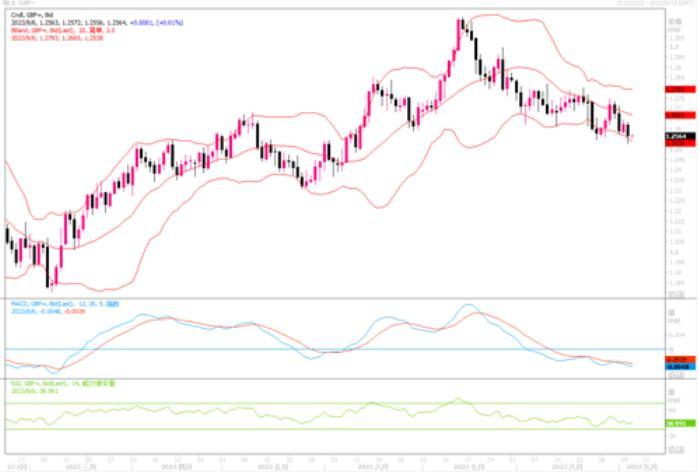The width and height of the screenshot is (699, 472).
Task: Click the green 38.991 RSI value tag
Action: (x=680, y=423)
